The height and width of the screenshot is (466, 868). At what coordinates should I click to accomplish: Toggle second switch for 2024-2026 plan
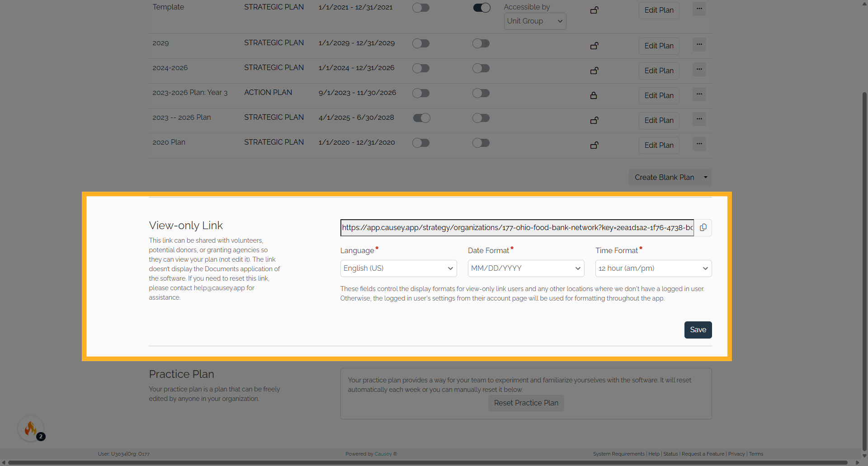click(481, 68)
